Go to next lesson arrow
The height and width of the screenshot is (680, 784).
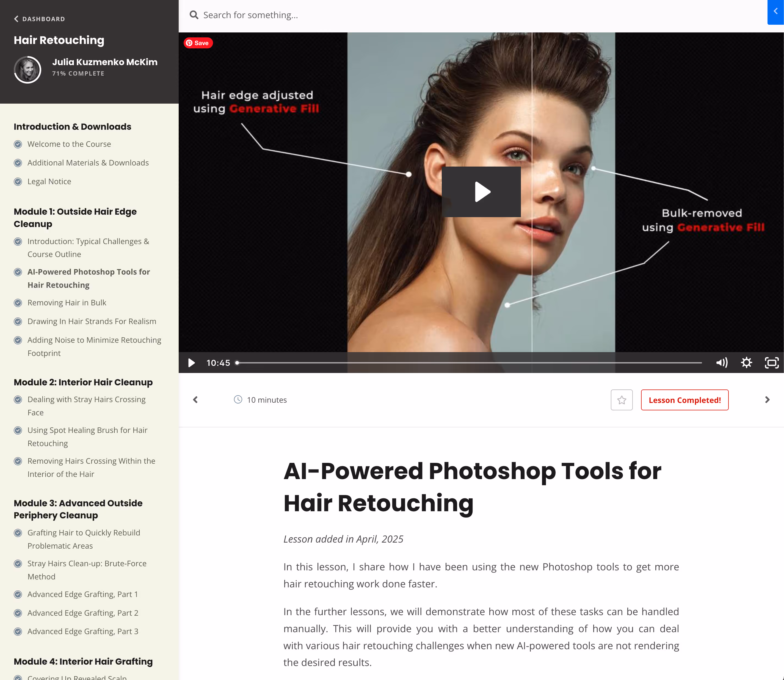(767, 400)
